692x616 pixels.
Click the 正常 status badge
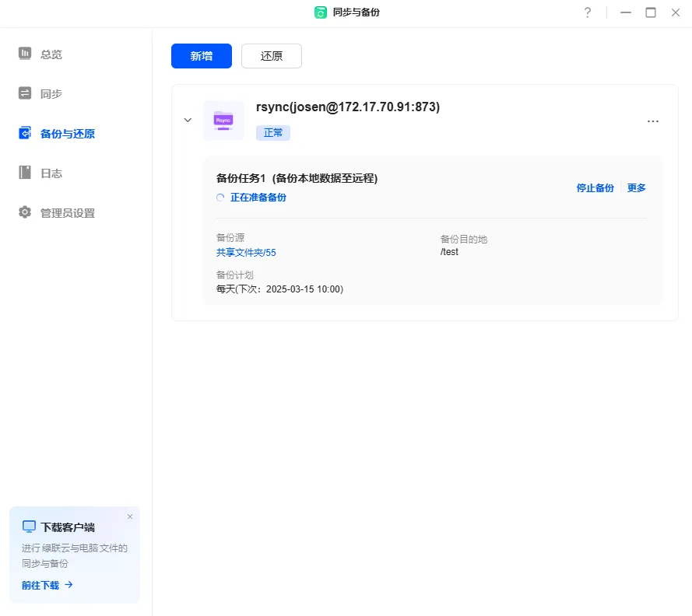tap(273, 133)
